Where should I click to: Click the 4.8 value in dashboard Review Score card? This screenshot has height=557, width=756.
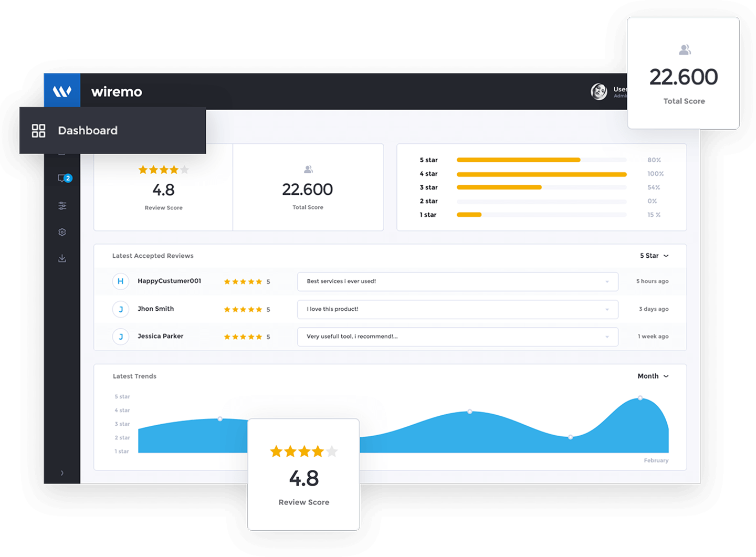pyautogui.click(x=163, y=190)
